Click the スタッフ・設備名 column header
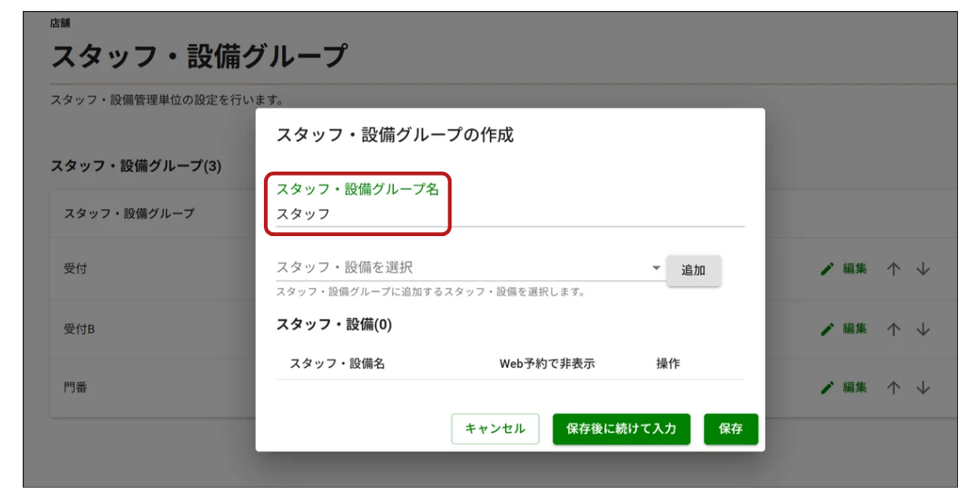The image size is (980, 499). 337,364
